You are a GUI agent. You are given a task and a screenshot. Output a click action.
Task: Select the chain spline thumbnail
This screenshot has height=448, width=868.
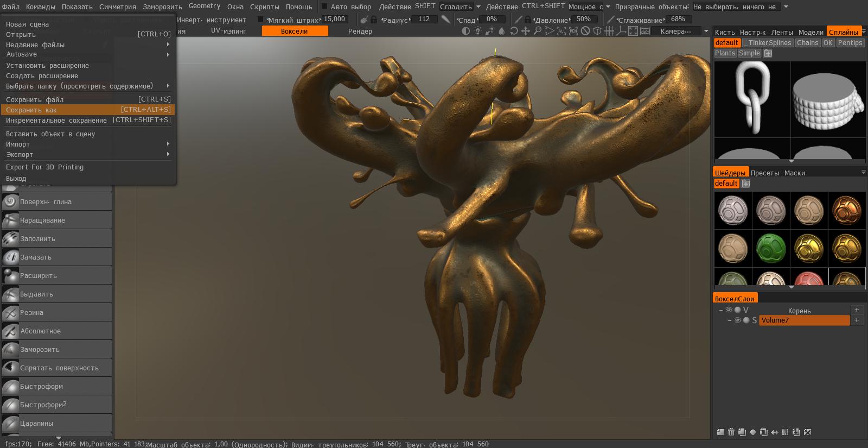click(752, 99)
